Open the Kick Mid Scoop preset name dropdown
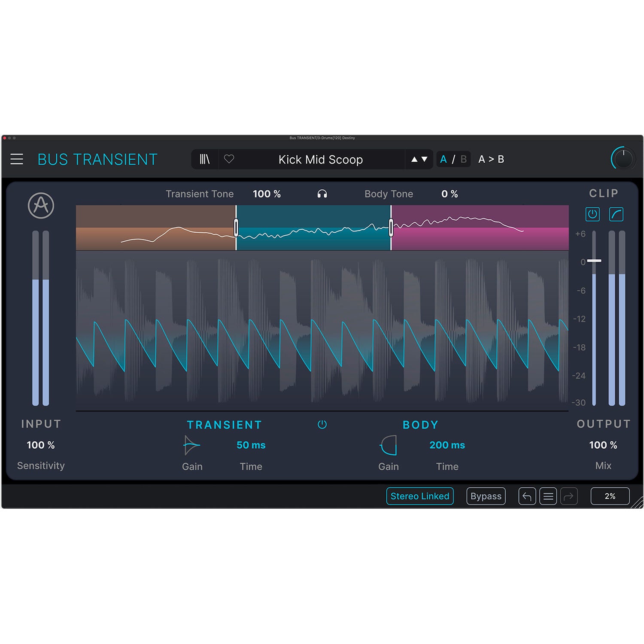The width and height of the screenshot is (644, 644). point(320,159)
